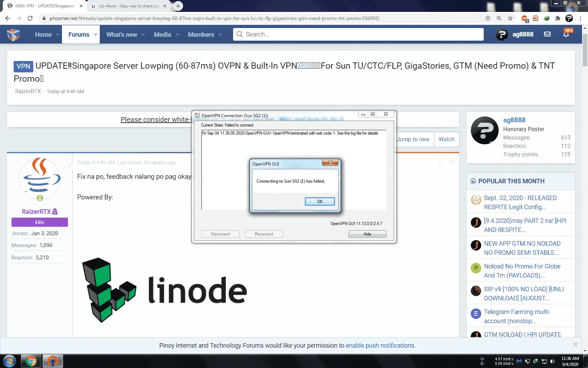588x368 pixels.
Task: Expand What's new dropdown arrow
Action: 143,35
